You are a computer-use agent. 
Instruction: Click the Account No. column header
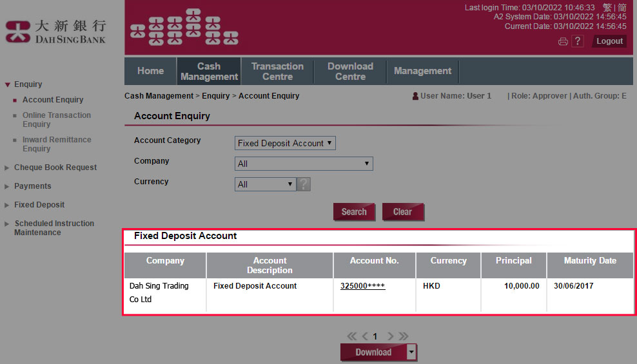(x=374, y=265)
